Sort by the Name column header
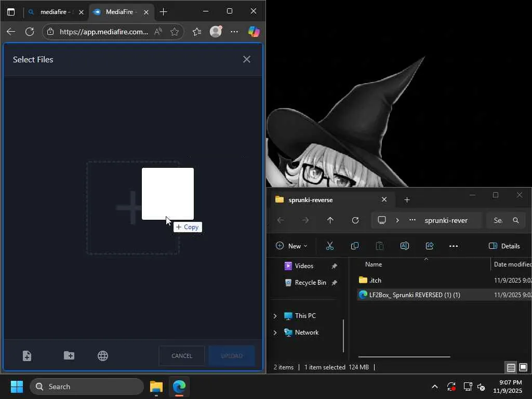The image size is (532, 399). [x=374, y=264]
